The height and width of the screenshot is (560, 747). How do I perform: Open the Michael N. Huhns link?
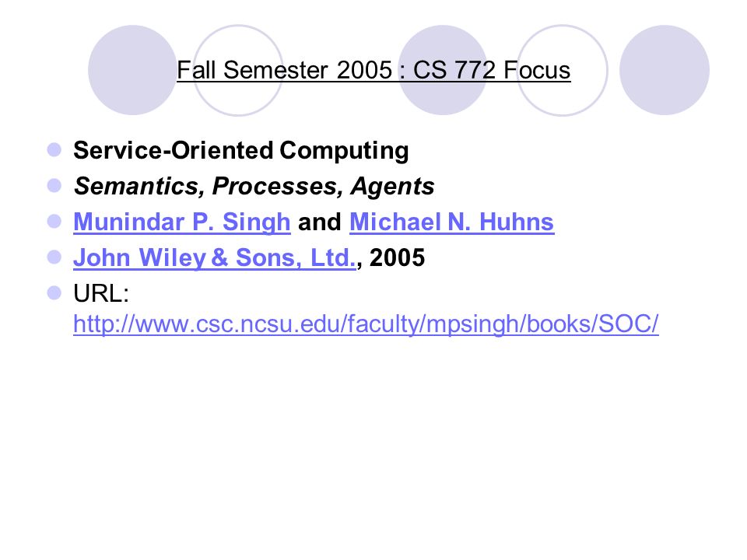pos(451,222)
